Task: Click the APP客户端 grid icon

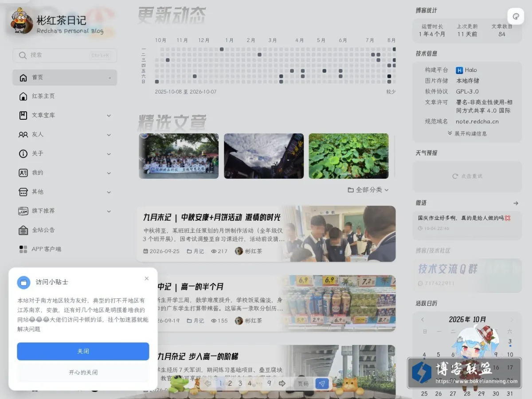Action: click(23, 249)
